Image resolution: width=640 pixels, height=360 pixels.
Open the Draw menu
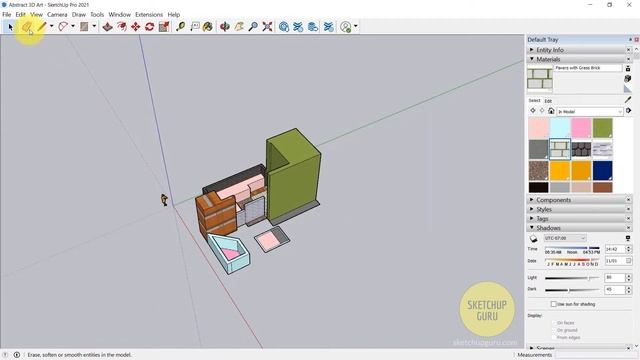click(79, 14)
